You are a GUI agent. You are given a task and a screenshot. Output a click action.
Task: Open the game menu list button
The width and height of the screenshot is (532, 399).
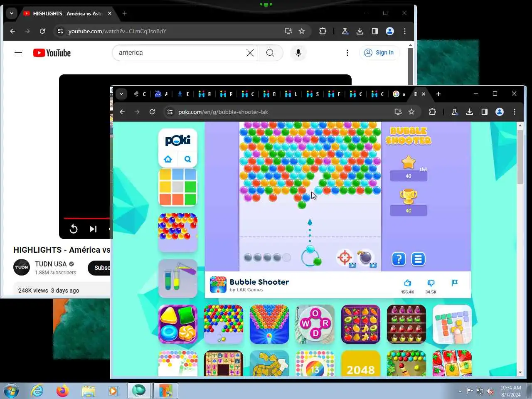(418, 259)
